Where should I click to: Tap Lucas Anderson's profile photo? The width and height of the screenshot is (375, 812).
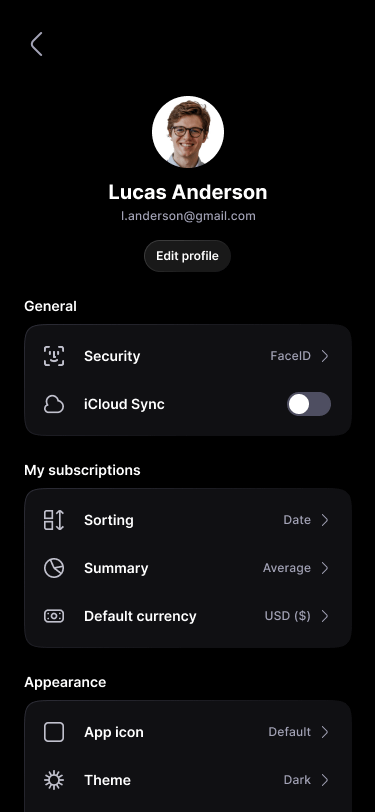(188, 132)
